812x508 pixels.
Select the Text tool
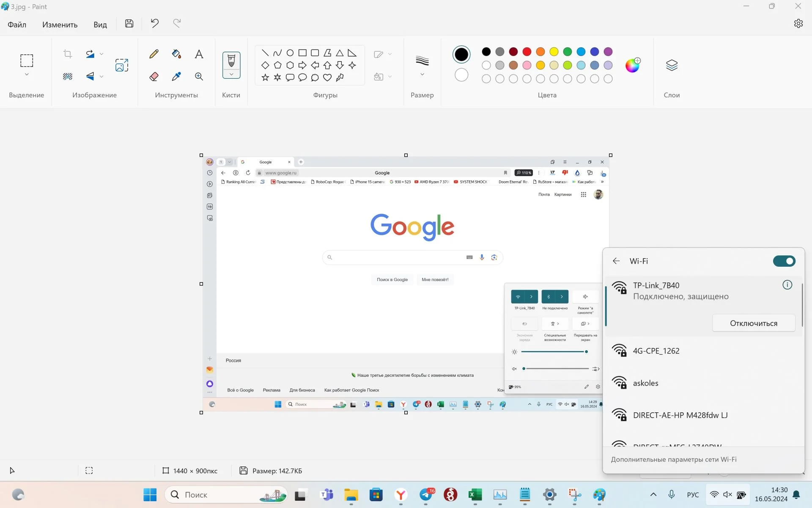click(x=199, y=54)
